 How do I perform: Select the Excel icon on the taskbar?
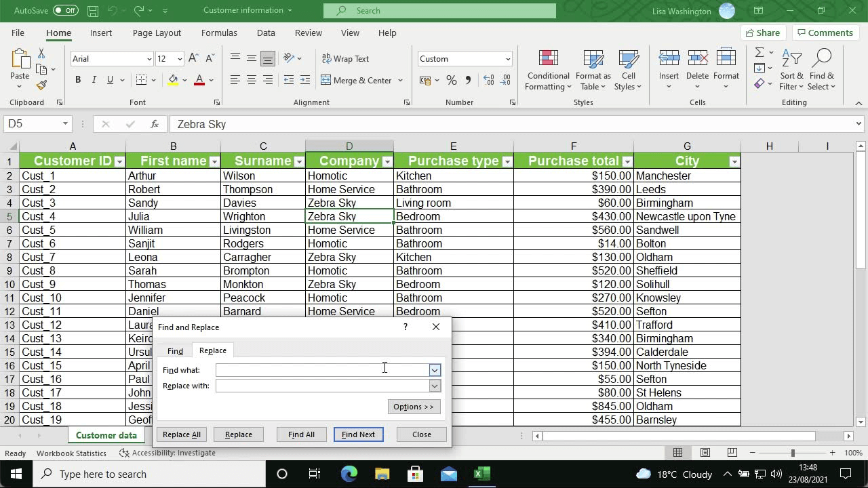[481, 474]
